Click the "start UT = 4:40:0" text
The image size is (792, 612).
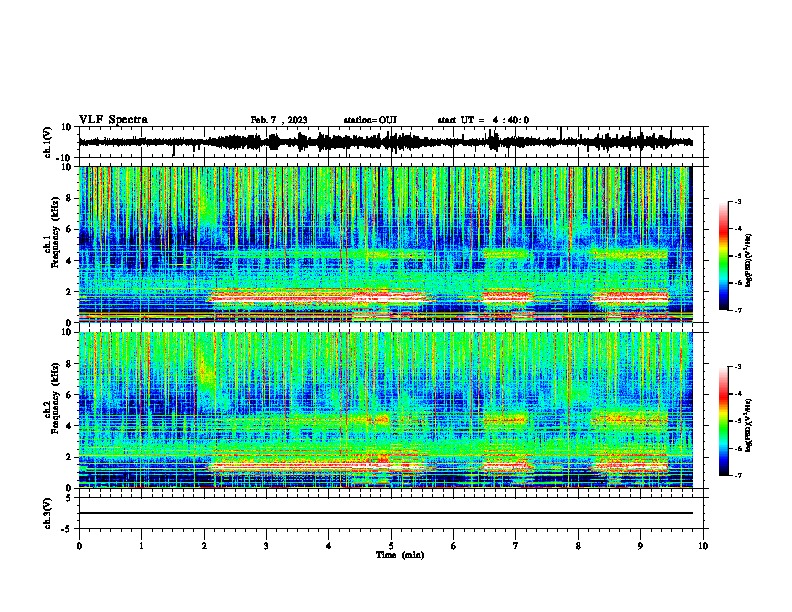(x=483, y=120)
